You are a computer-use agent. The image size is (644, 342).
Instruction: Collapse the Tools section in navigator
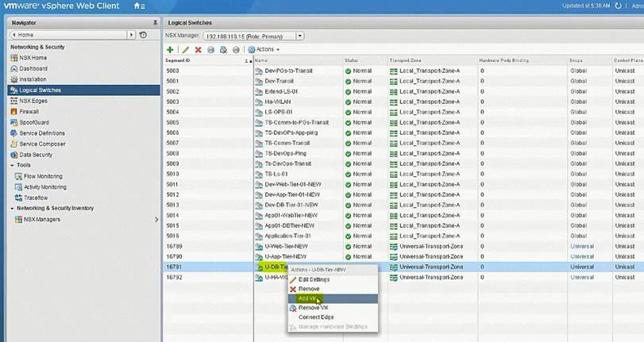(13, 165)
